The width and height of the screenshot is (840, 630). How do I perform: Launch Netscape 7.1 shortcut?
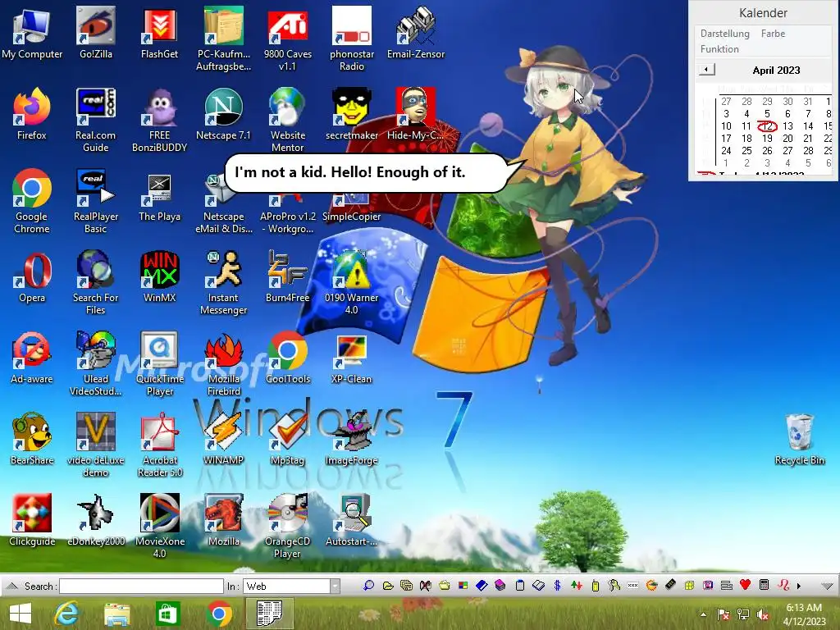pos(223,113)
